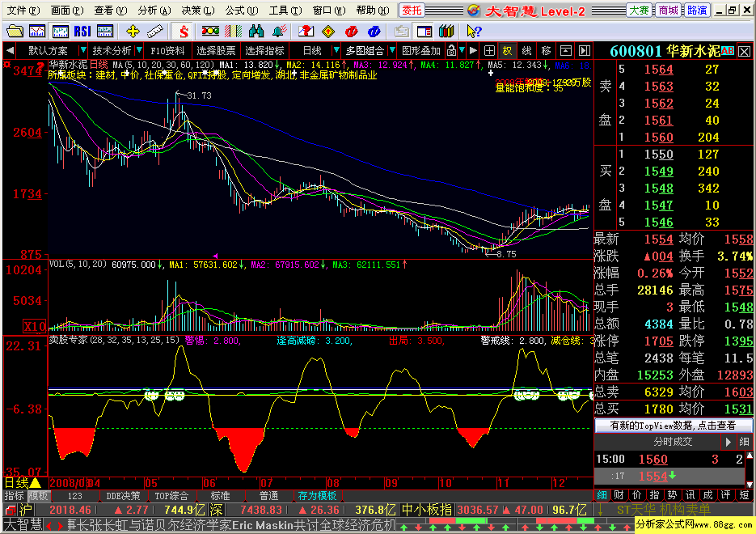The image size is (756, 534).
Task: Open the 文件(F) menu
Action: pos(23,11)
